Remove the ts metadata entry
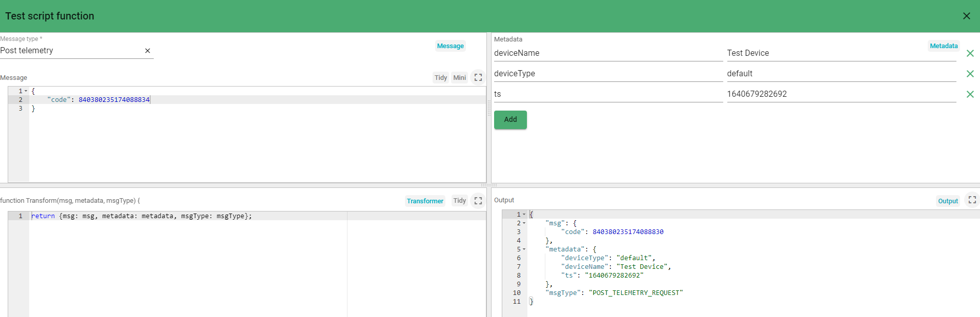 pyautogui.click(x=970, y=94)
